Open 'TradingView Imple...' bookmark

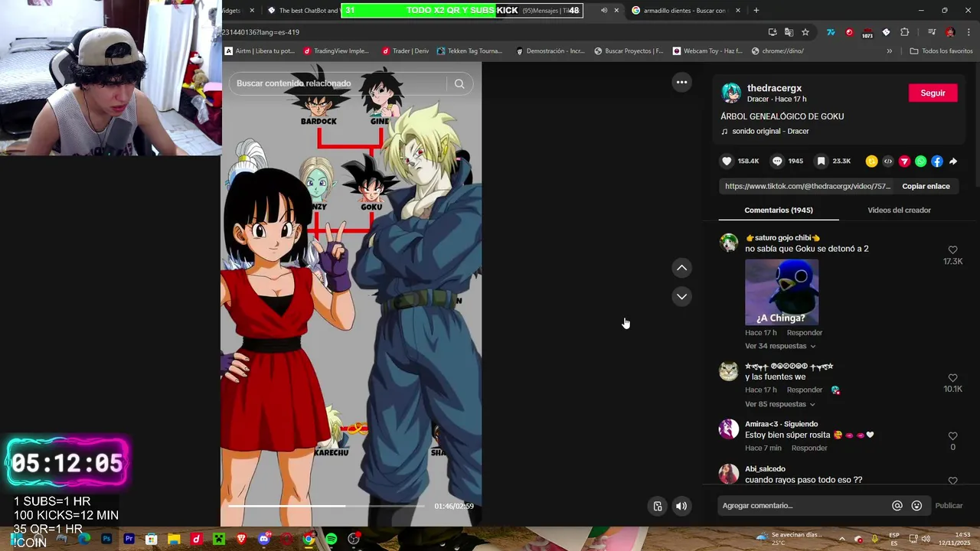pos(336,51)
